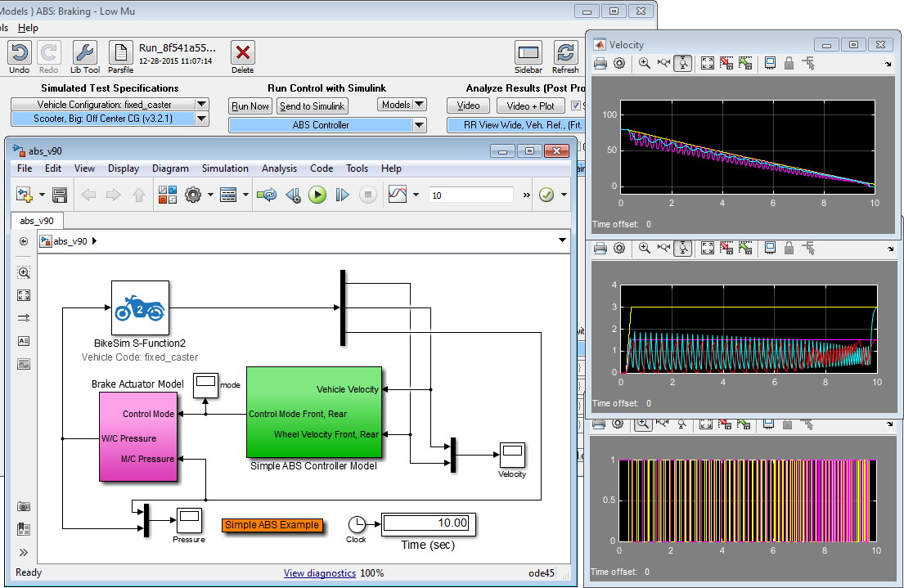This screenshot has width=904, height=588.
Task: Select zoom-in magnifier in Velocity scope
Action: coord(645,63)
